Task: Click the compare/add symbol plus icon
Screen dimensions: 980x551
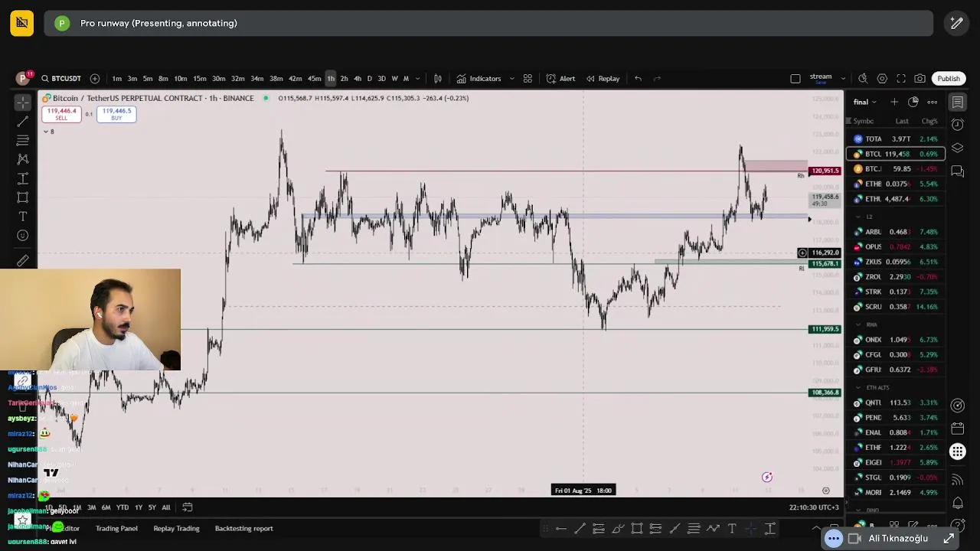Action: pyautogui.click(x=95, y=78)
